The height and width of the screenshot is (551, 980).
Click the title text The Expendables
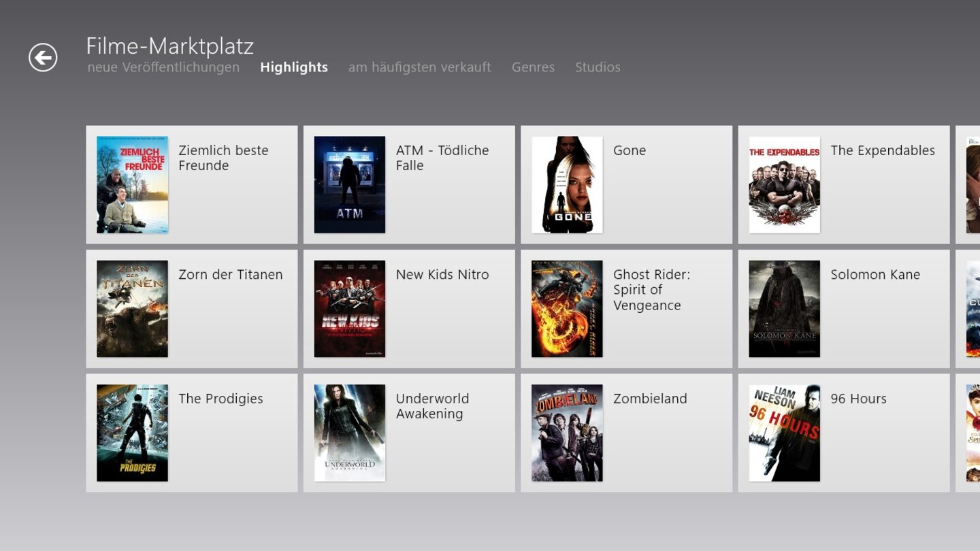(x=883, y=151)
